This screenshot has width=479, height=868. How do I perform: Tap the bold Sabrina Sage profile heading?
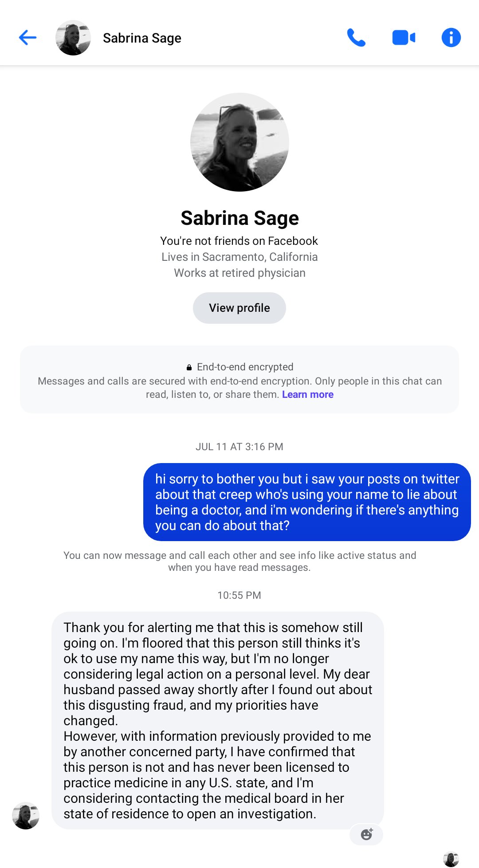point(239,218)
